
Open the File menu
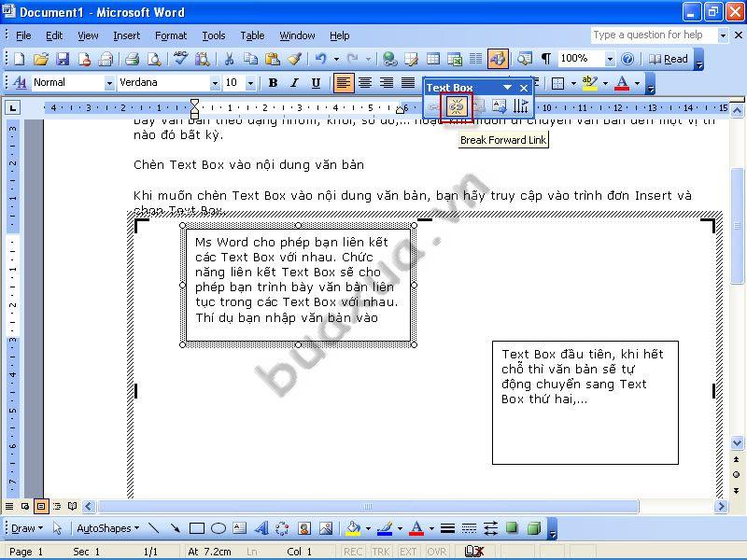[x=23, y=35]
